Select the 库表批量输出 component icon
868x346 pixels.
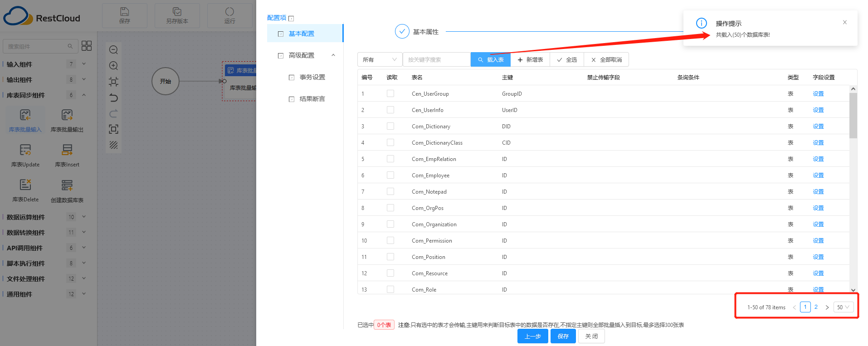pyautogui.click(x=67, y=115)
